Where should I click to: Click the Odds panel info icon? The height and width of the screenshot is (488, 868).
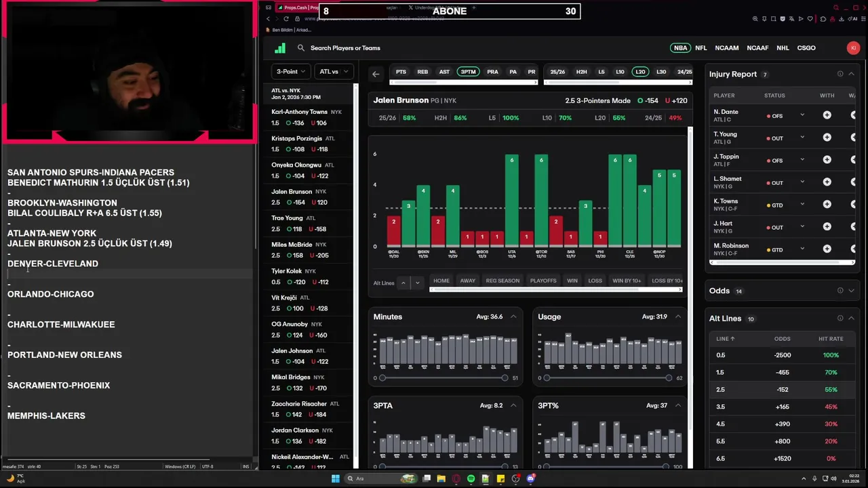tap(840, 291)
